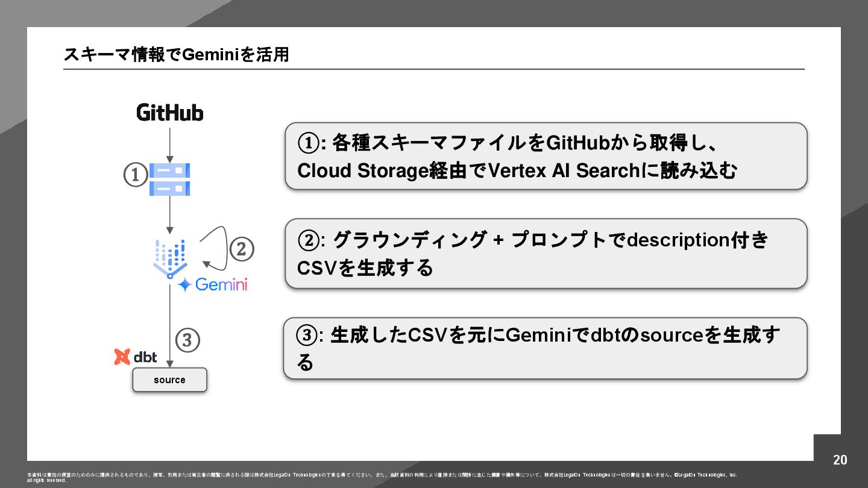
Task: Click the blue Cloud Storage icon
Action: click(x=169, y=179)
